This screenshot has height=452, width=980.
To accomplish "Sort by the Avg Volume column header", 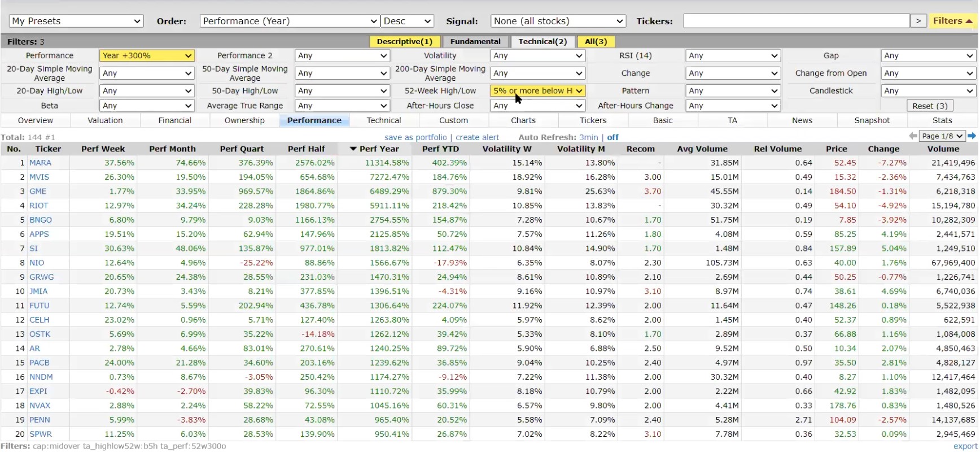I will 702,149.
